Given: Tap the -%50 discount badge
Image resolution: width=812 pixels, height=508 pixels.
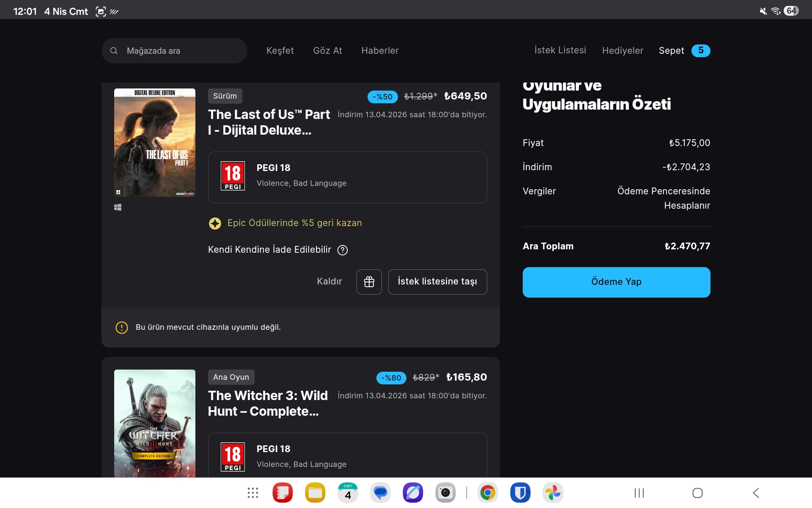Looking at the screenshot, I should (383, 97).
